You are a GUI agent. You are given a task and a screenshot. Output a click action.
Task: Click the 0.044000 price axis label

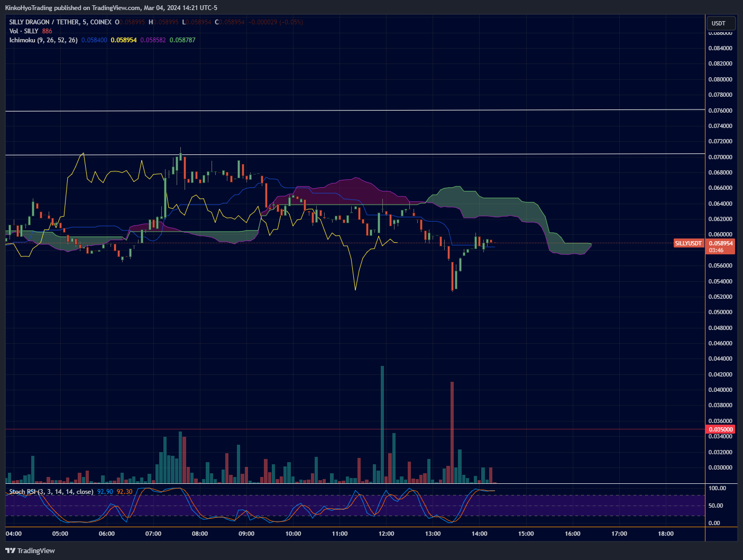coord(720,359)
